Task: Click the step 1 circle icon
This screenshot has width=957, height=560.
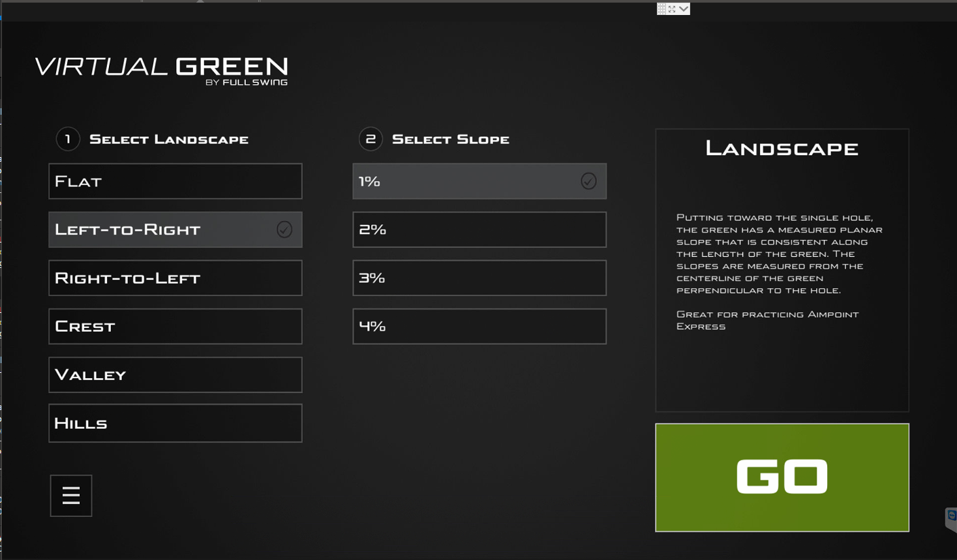Action: tap(68, 139)
